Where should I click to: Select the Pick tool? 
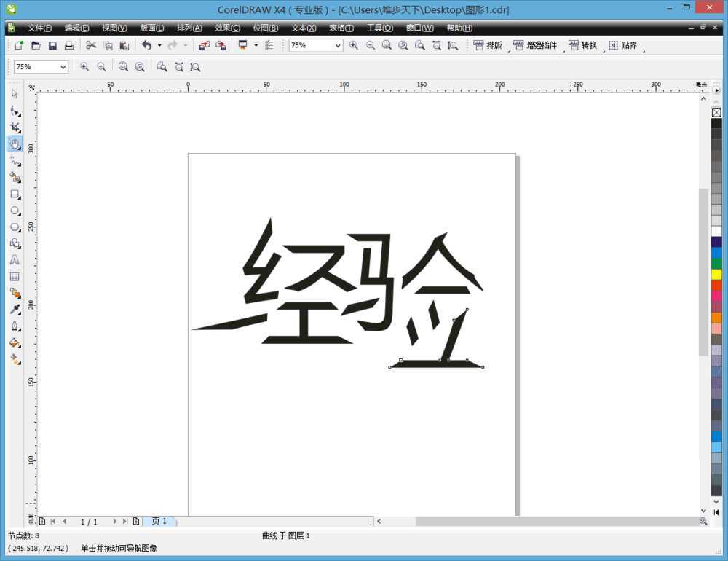(15, 93)
